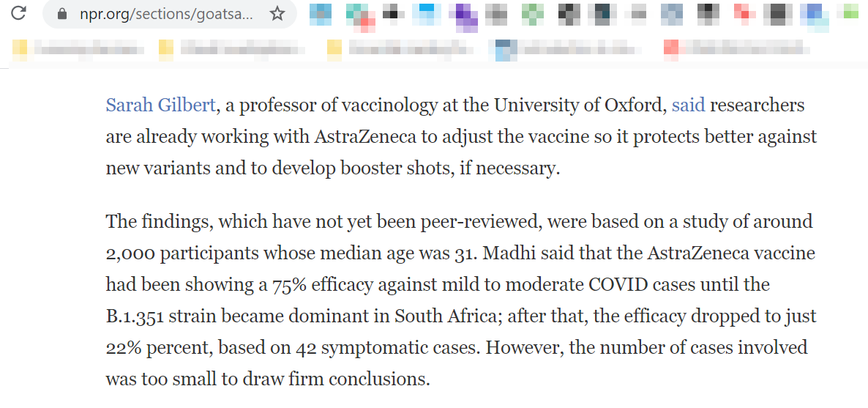Open the dark teal-gray extension icon
Image resolution: width=868 pixels, height=408 pixels.
pos(602,14)
